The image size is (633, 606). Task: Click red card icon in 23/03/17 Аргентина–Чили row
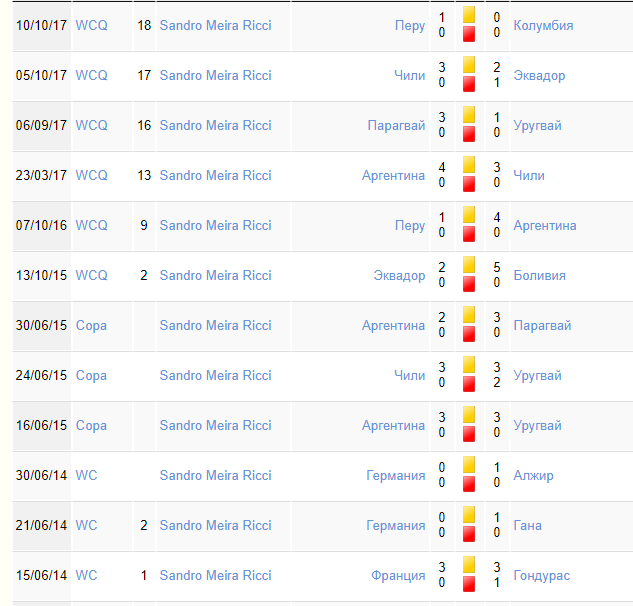[469, 185]
